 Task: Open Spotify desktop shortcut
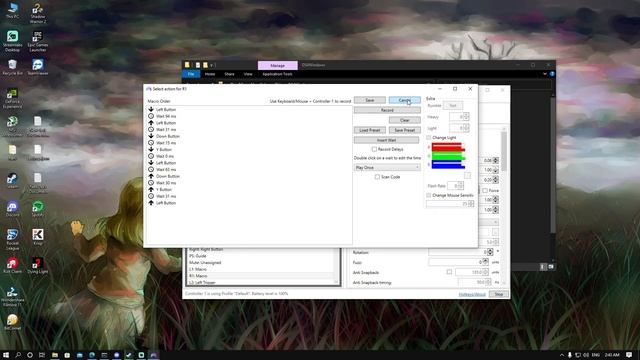coord(38,209)
